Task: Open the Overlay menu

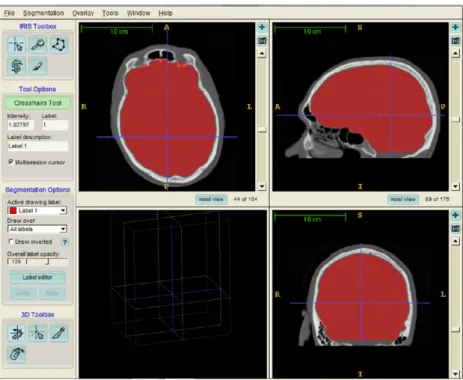Action: click(83, 13)
